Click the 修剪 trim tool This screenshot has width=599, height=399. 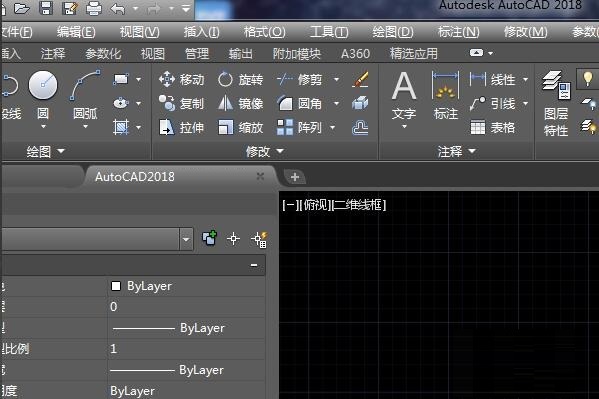point(300,79)
